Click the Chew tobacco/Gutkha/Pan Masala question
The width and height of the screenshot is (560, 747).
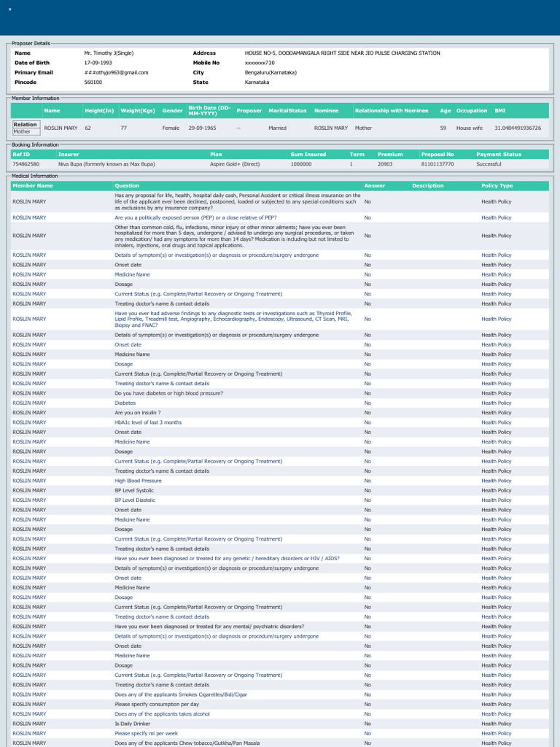click(x=187, y=743)
